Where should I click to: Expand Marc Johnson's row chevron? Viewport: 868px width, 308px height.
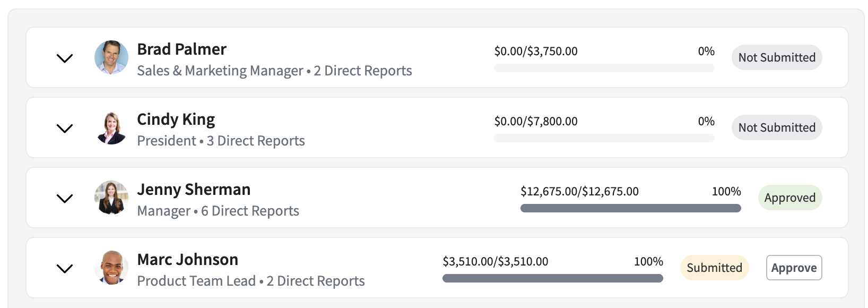[x=65, y=269]
